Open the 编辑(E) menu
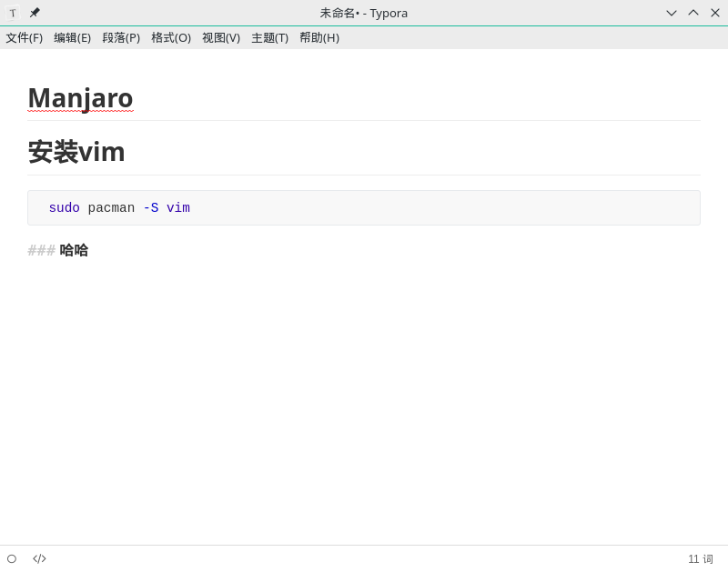The width and height of the screenshot is (728, 572). pyautogui.click(x=73, y=37)
